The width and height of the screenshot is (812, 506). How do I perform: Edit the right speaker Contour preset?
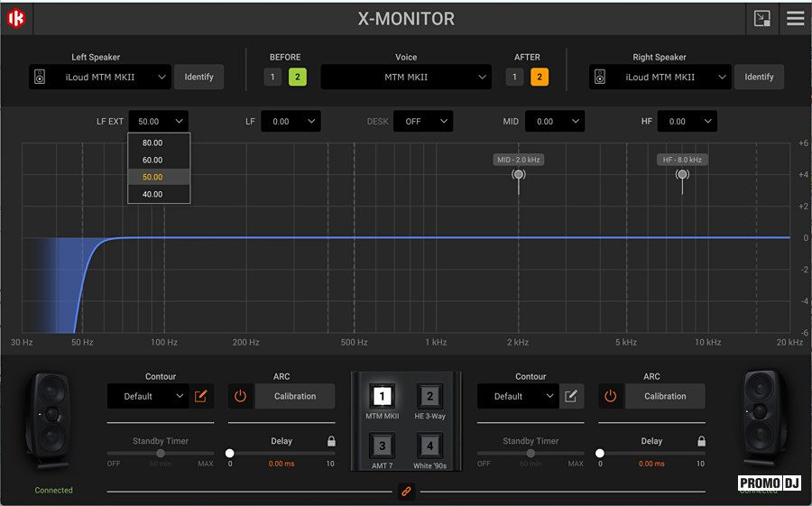pos(571,396)
